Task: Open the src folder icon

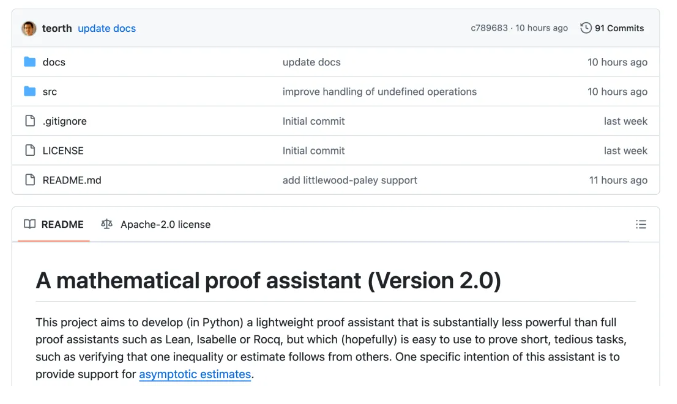Action: point(30,91)
